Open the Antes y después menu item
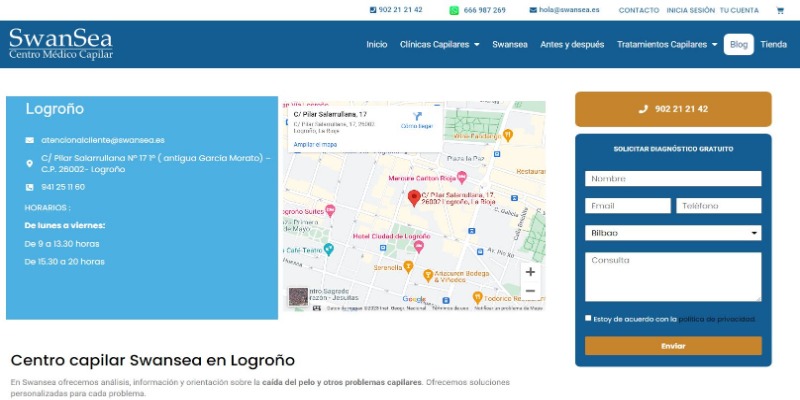800x400 pixels. coord(572,45)
